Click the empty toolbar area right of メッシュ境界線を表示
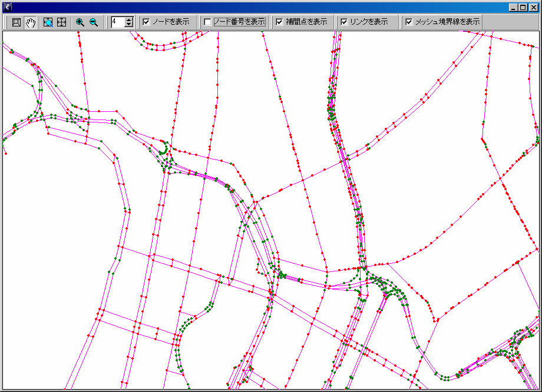 point(510,22)
